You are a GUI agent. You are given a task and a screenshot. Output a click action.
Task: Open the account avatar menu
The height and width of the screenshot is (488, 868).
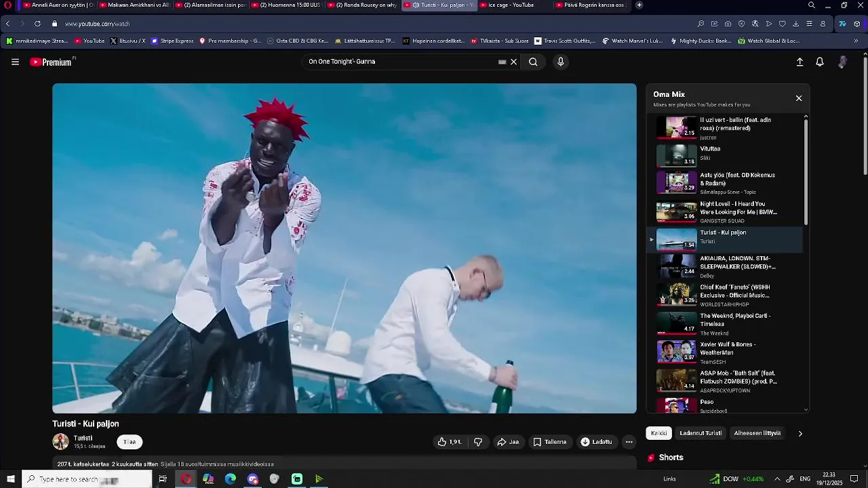842,62
